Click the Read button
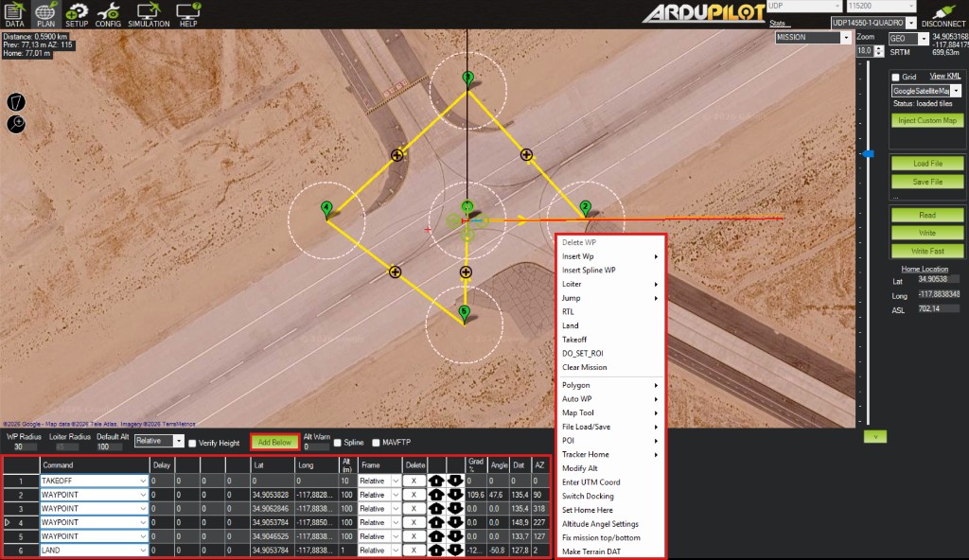Image resolution: width=969 pixels, height=560 pixels. click(x=927, y=215)
